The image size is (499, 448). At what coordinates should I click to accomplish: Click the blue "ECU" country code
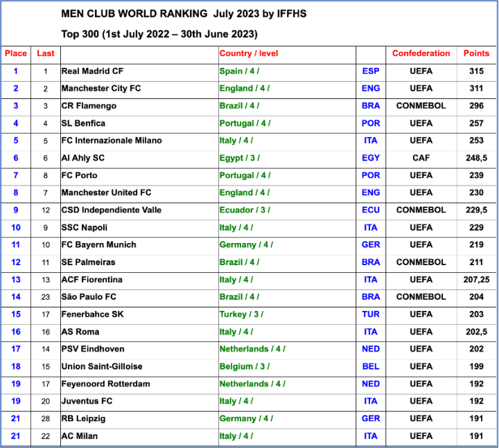tap(371, 210)
